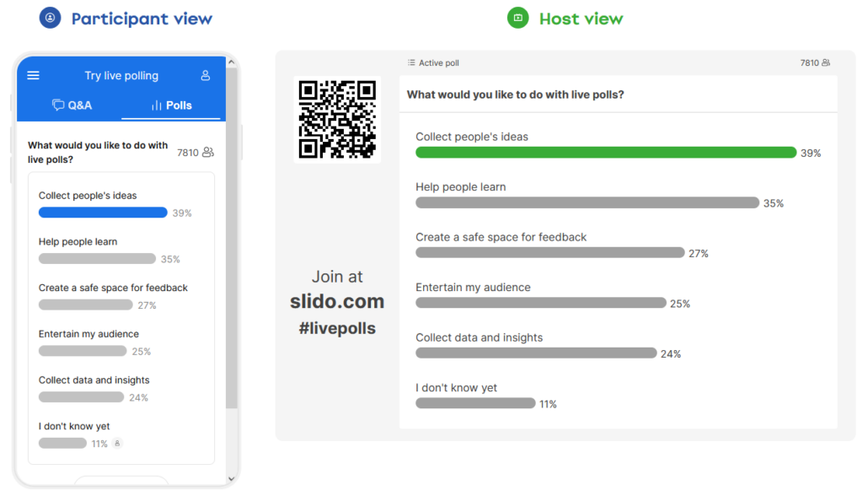Switch to the Q&A tab
Viewport: 868px width, 496px height.
coord(72,105)
